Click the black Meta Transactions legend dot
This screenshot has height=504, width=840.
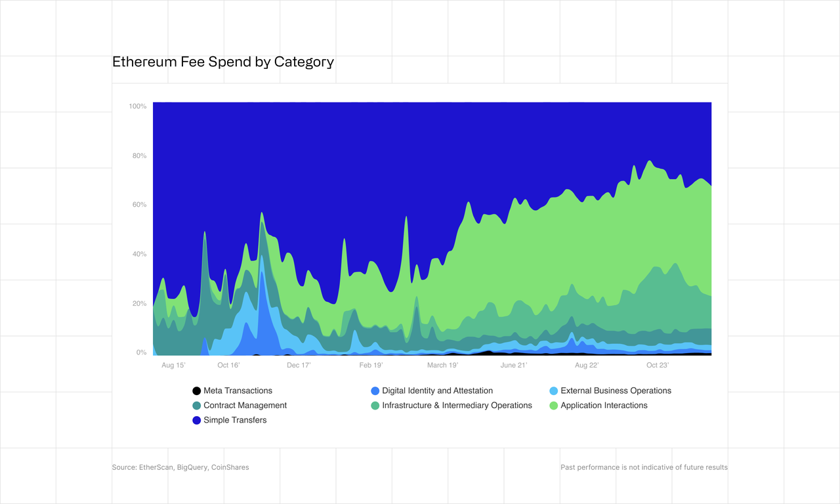pyautogui.click(x=196, y=391)
